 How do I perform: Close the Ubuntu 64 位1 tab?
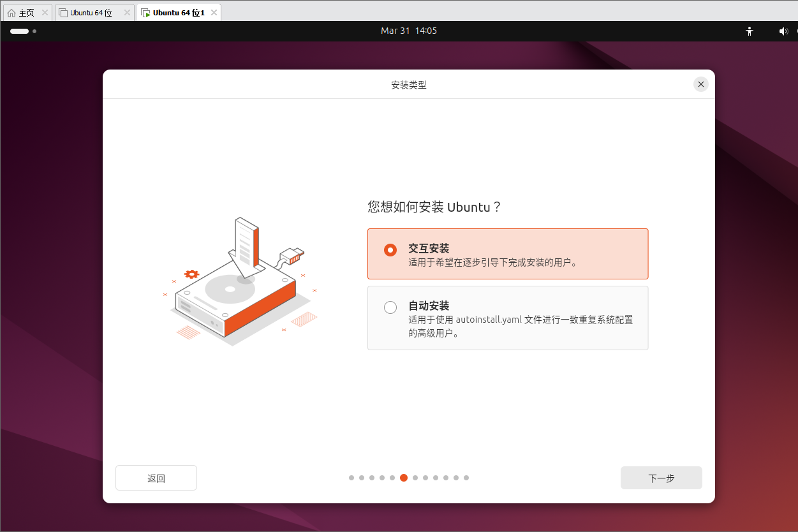[x=214, y=13]
